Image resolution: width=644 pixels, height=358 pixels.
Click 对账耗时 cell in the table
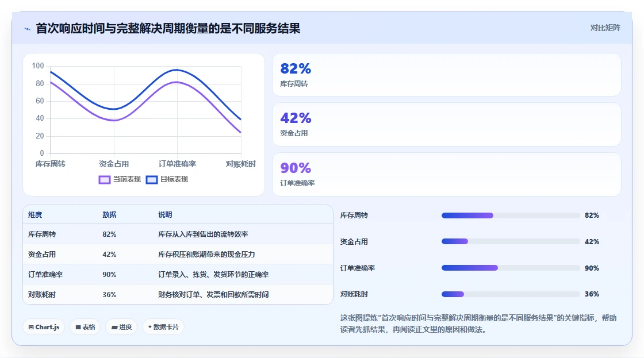tap(42, 295)
